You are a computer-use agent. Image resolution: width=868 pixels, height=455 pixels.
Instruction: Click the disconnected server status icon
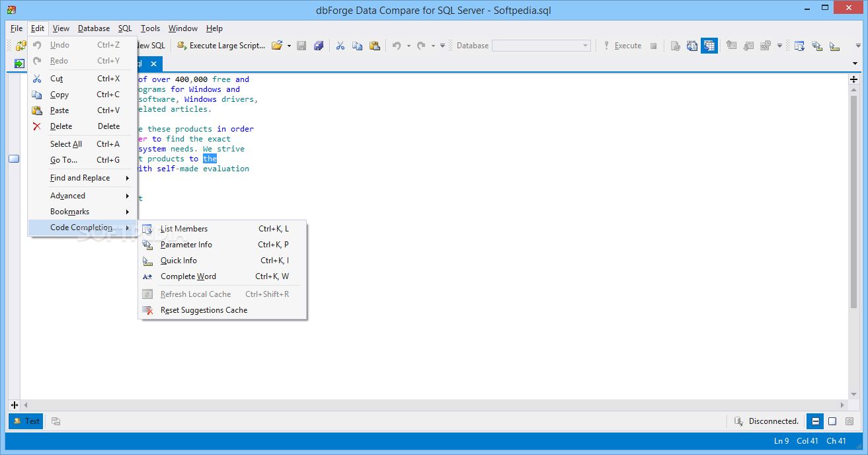point(738,421)
